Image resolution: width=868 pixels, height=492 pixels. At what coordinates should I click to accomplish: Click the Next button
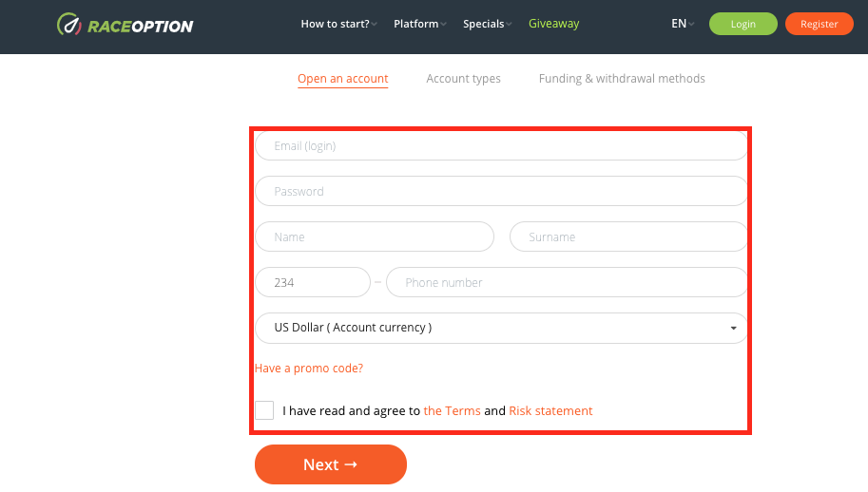[331, 464]
